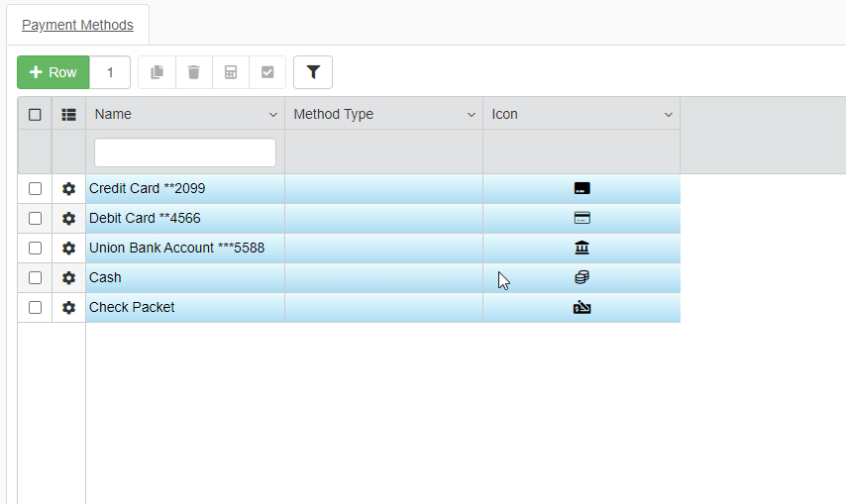
Task: Click the column list icon in header
Action: (x=68, y=114)
